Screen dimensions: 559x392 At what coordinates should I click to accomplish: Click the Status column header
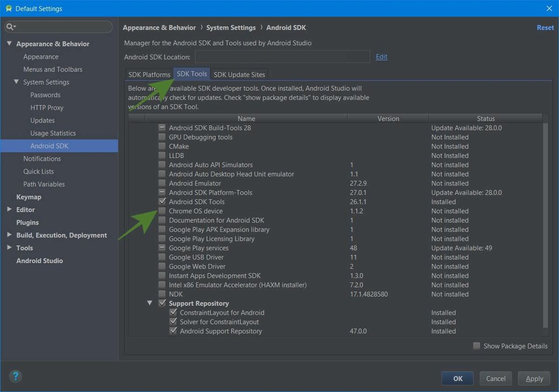pos(486,119)
